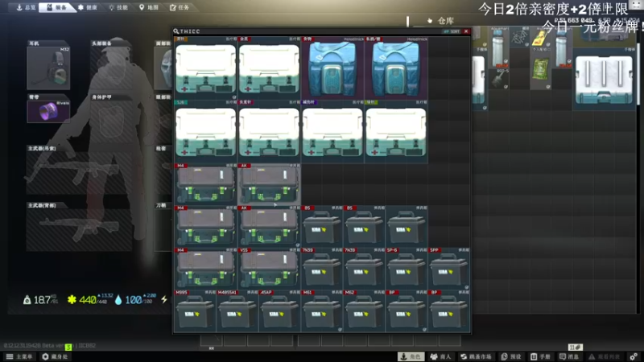Open the 预设 presets screen
Image resolution: width=644 pixels, height=362 pixels.
(x=511, y=356)
